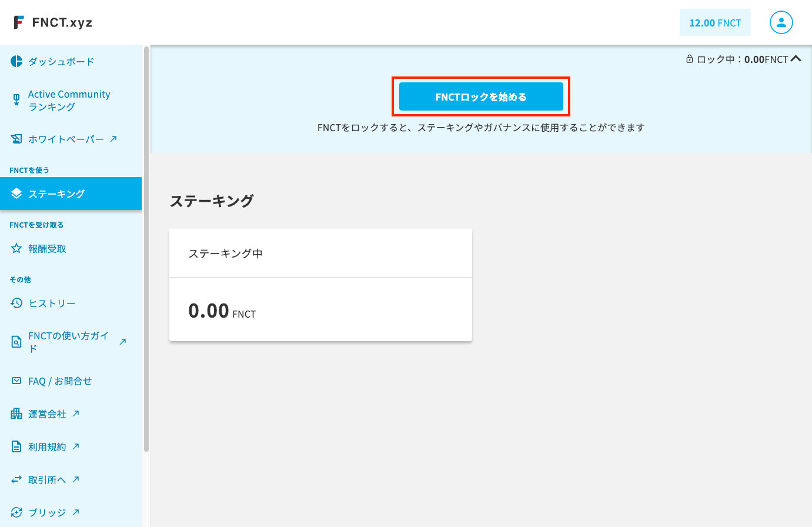Screen dimensions: 812x527
Task: Click the FNCT.xyz logo
Action: pos(53,22)
